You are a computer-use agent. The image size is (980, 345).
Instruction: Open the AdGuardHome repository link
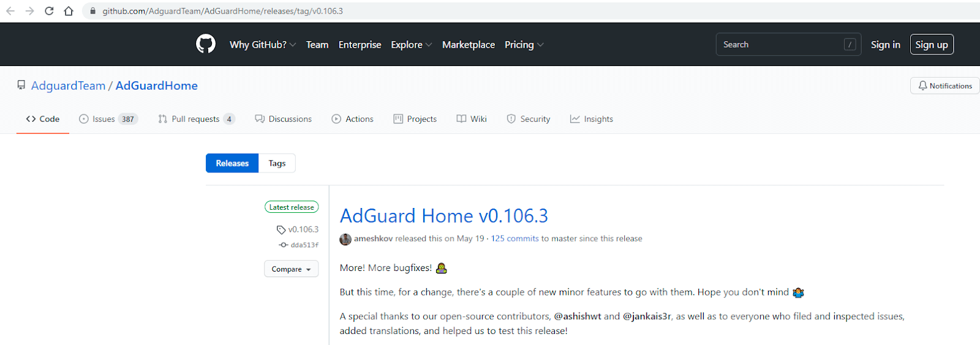point(157,86)
